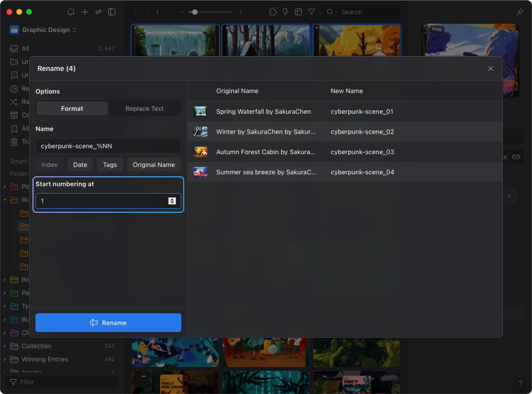Click the filter funnel toolbar icon
Viewport: 532px width, 394px height.
311,12
